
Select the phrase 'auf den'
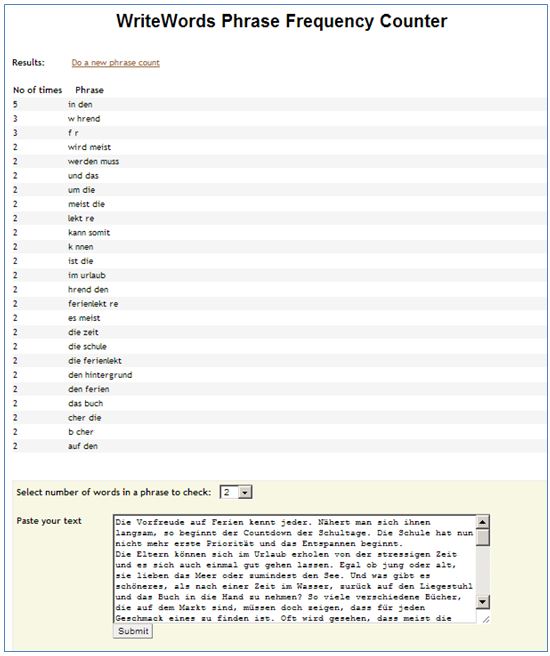(x=83, y=446)
